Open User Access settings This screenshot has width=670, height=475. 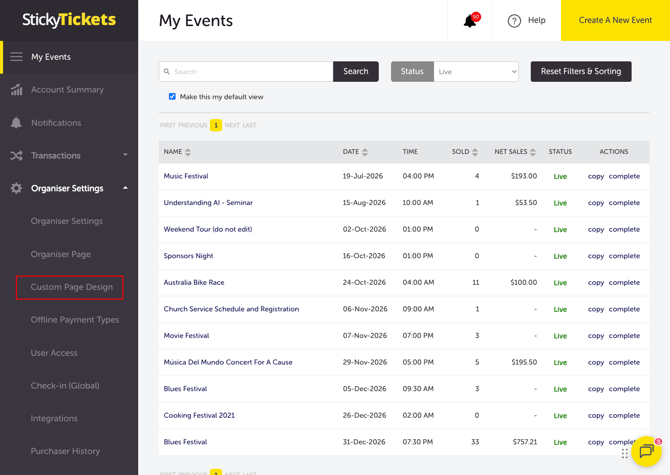pos(54,353)
